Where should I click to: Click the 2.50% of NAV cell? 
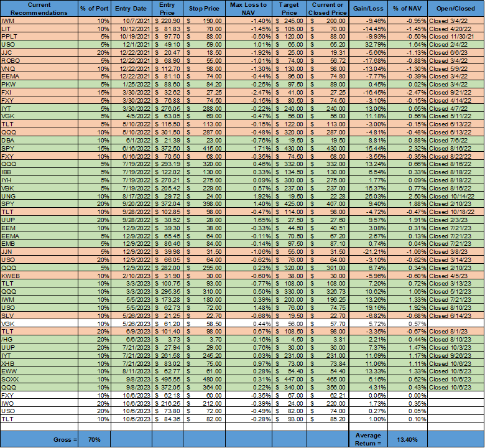[408, 196]
